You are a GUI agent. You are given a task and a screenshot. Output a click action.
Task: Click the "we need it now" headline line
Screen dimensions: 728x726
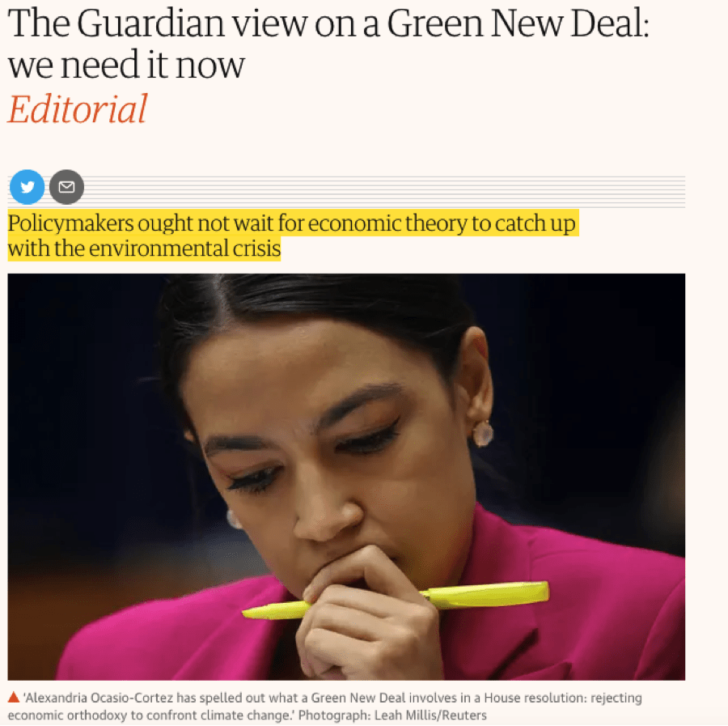[x=126, y=65]
